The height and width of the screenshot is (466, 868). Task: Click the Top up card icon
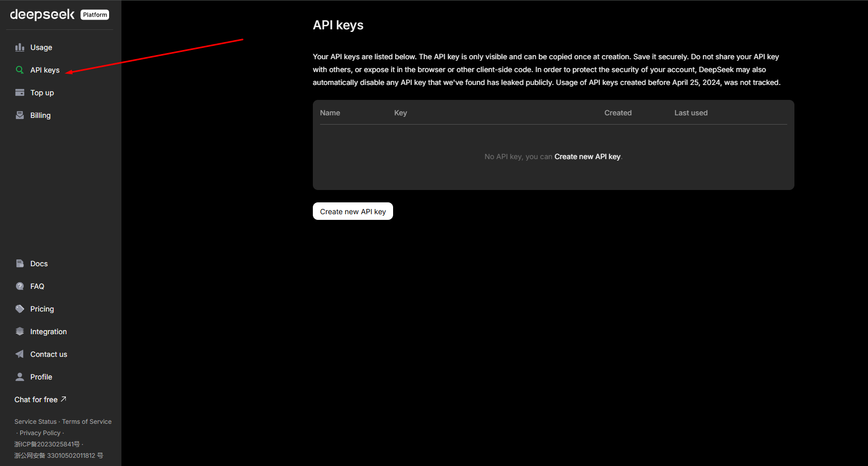[20, 93]
